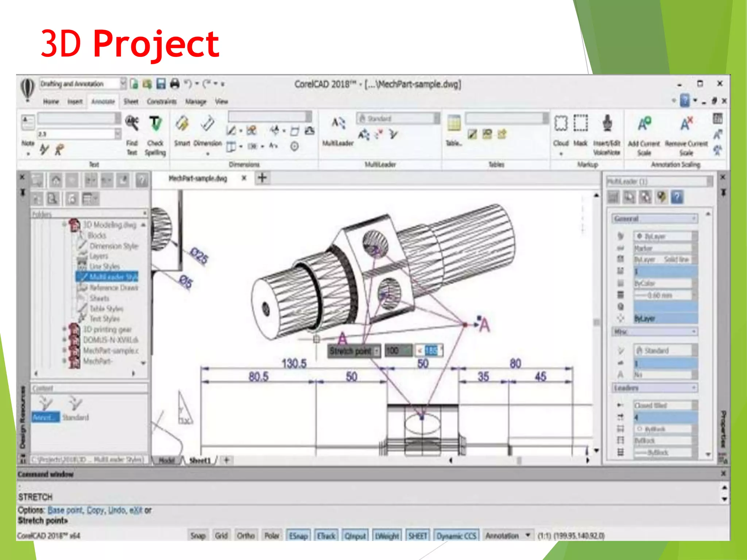Toggle Dynamic CCS in status bar
This screenshot has width=747, height=560.
click(456, 536)
